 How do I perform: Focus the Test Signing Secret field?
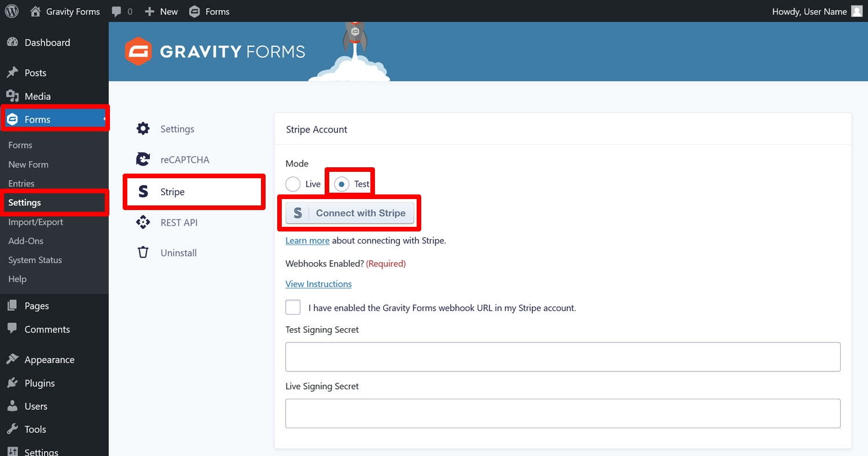[562, 356]
